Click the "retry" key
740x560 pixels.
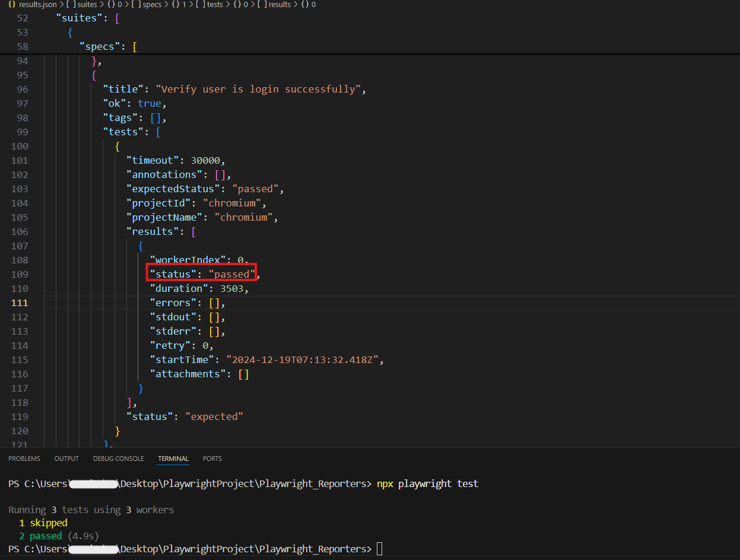[170, 345]
